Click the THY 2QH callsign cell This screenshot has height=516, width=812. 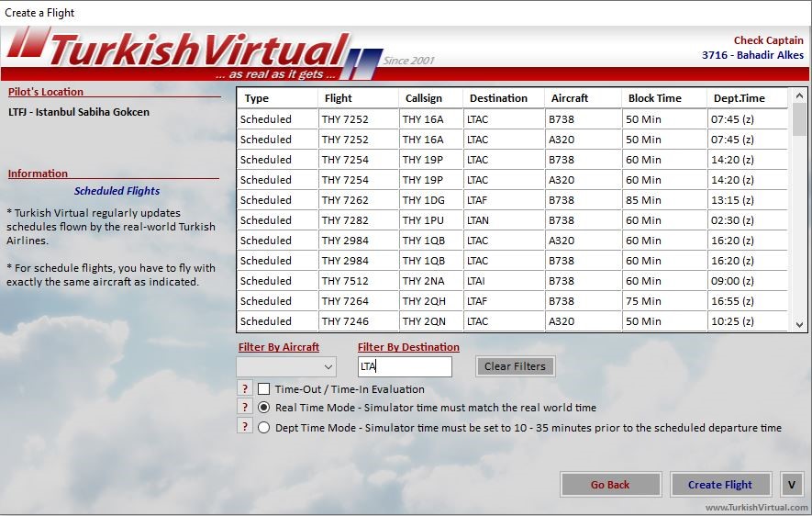tap(431, 301)
